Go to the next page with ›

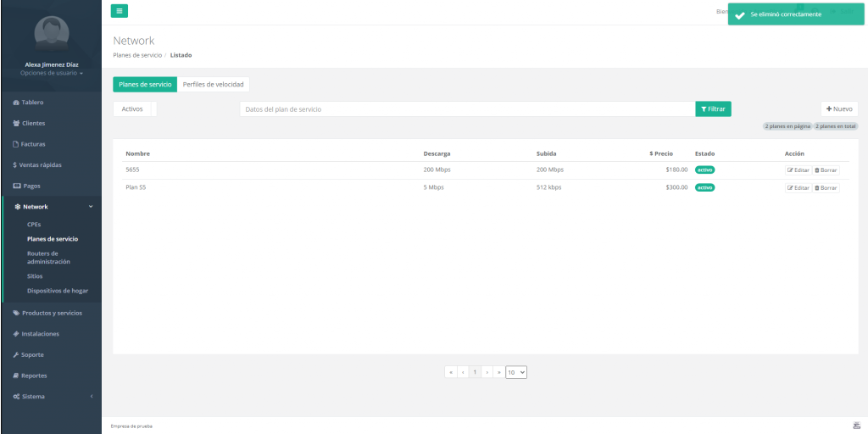pos(487,373)
